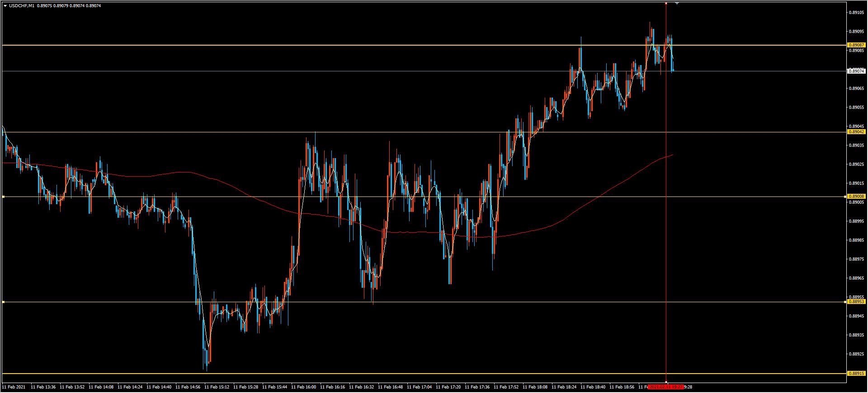This screenshot has height=393, width=868.
Task: Click the gray chart shift triangle marker
Action: pyautogui.click(x=677, y=3)
